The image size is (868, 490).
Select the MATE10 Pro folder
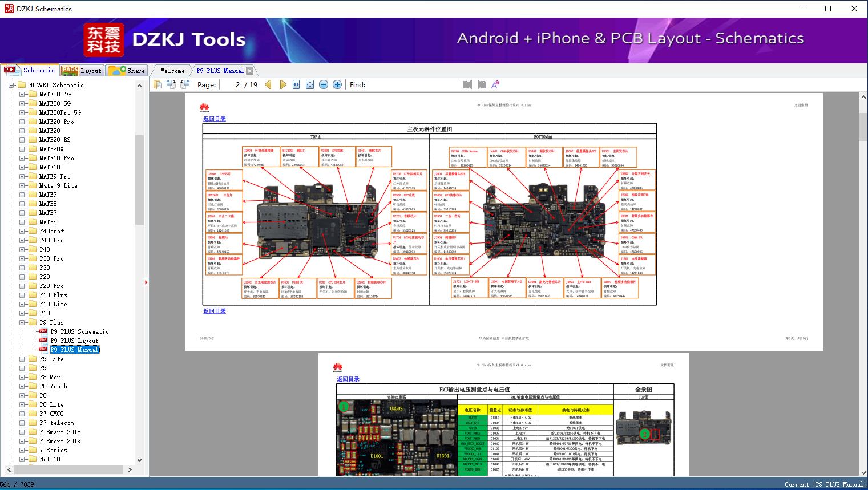tap(56, 158)
